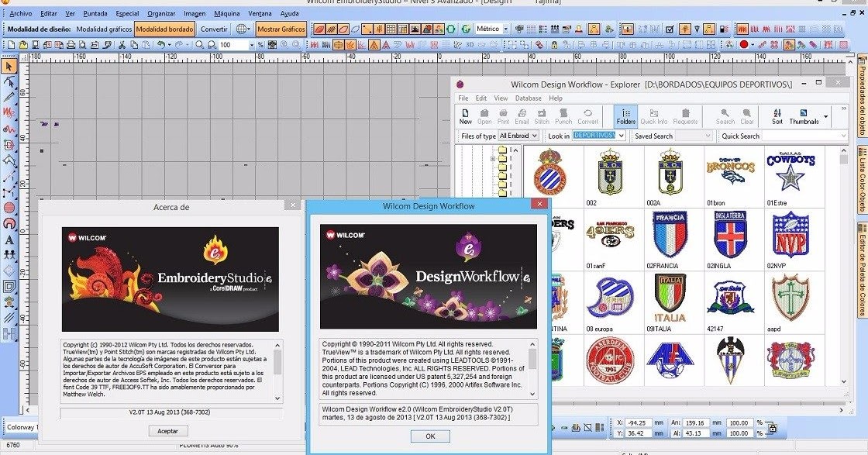Click OK in the Wilcom Design Workflow dialog
The width and height of the screenshot is (868, 455).
[x=429, y=436]
